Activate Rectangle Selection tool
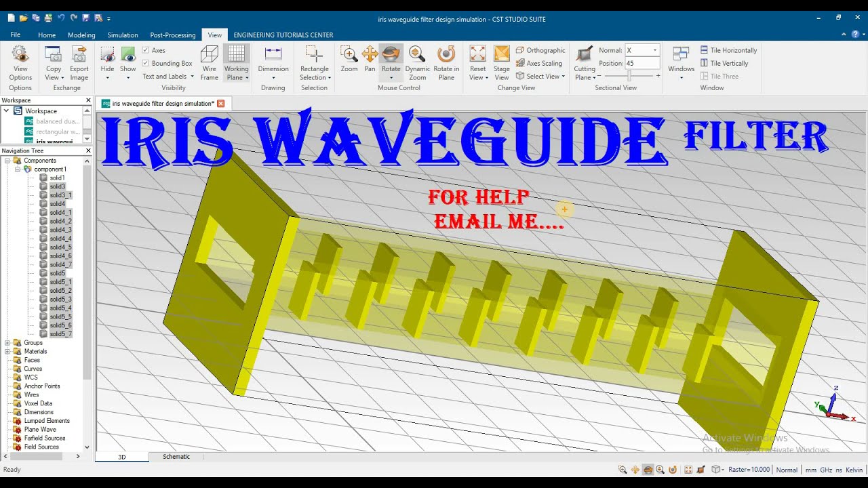 click(x=314, y=62)
